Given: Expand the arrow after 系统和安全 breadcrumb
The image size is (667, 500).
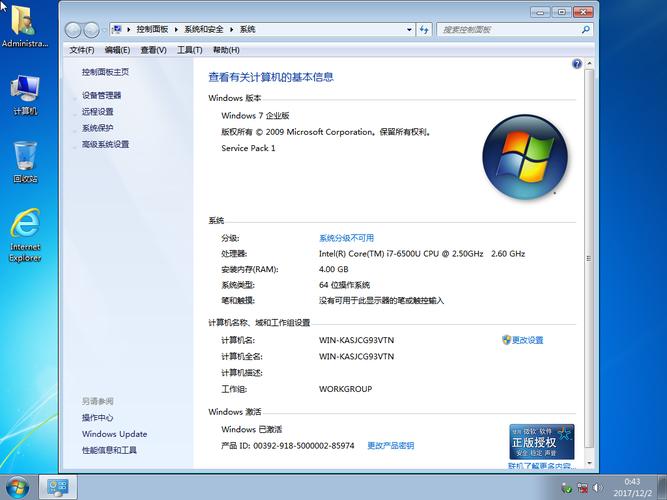Looking at the screenshot, I should coord(231,29).
